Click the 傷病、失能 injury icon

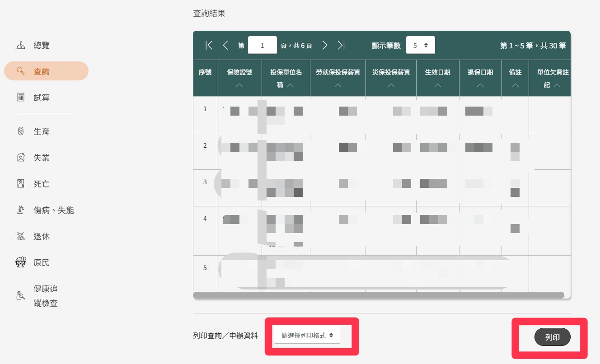21,210
